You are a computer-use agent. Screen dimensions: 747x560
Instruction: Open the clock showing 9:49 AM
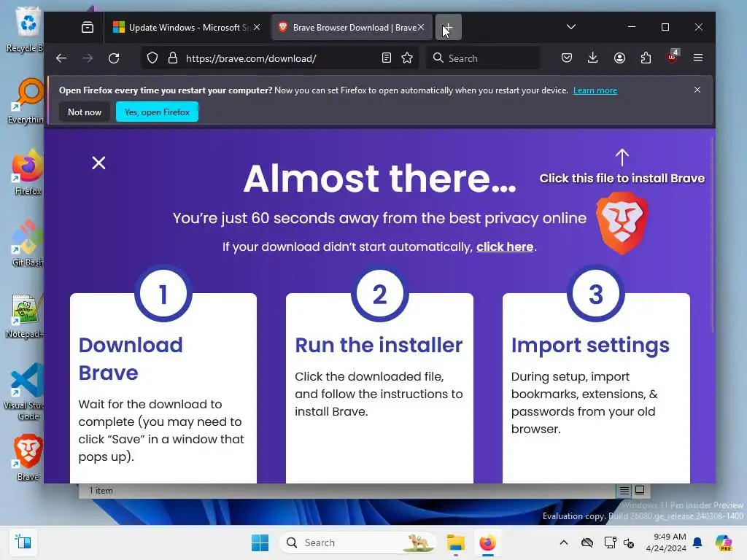coord(665,542)
